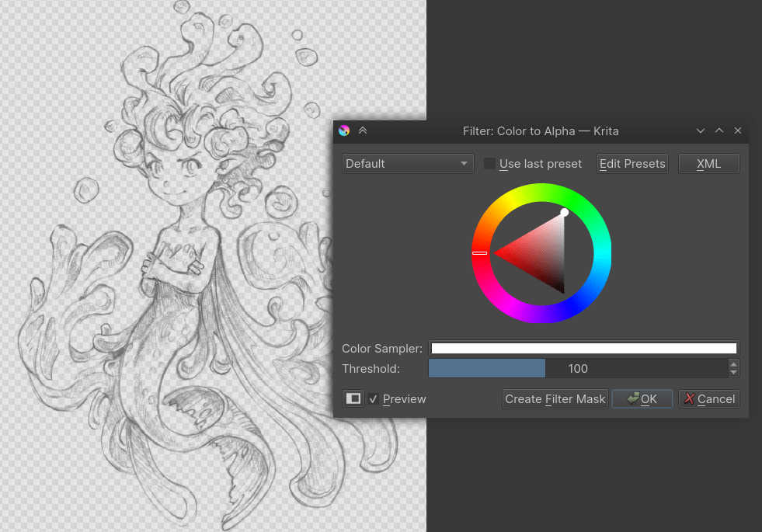762x532 pixels.
Task: Decrease Threshold with the down spinner arrow
Action: point(733,372)
